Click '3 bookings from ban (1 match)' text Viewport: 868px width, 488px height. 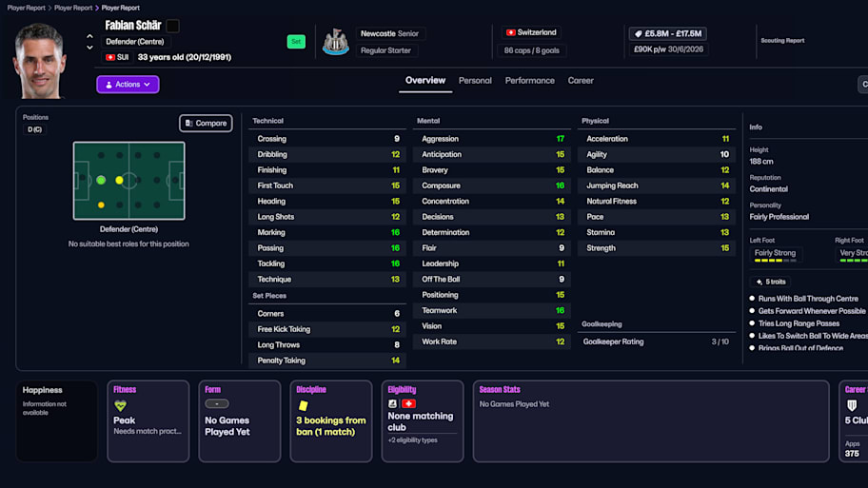coord(330,426)
